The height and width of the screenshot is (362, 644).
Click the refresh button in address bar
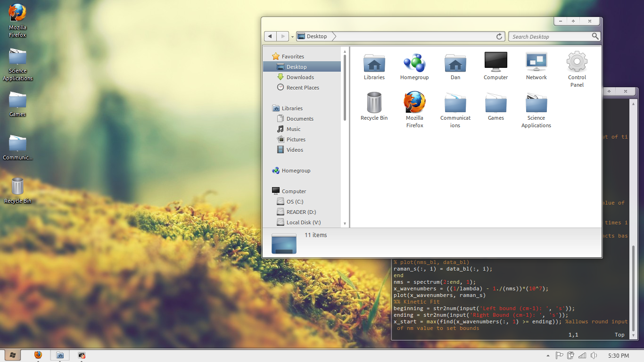[499, 36]
